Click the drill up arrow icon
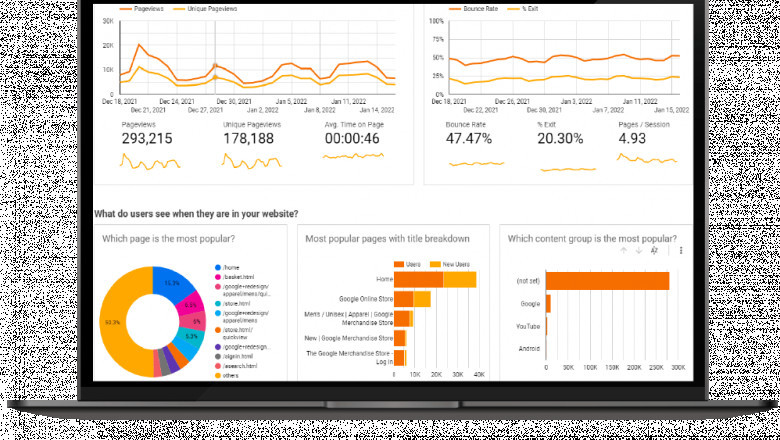 [x=622, y=251]
